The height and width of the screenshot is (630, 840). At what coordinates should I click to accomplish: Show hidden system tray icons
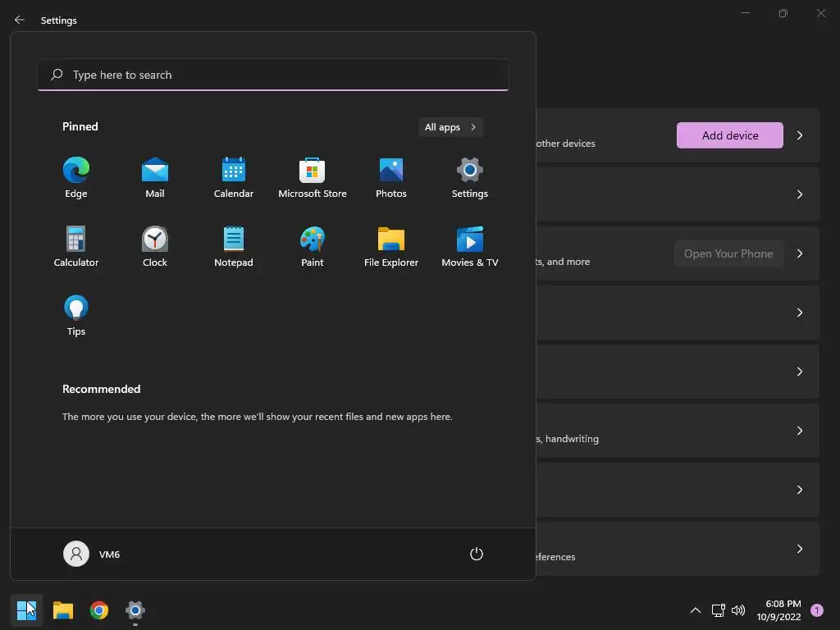696,610
